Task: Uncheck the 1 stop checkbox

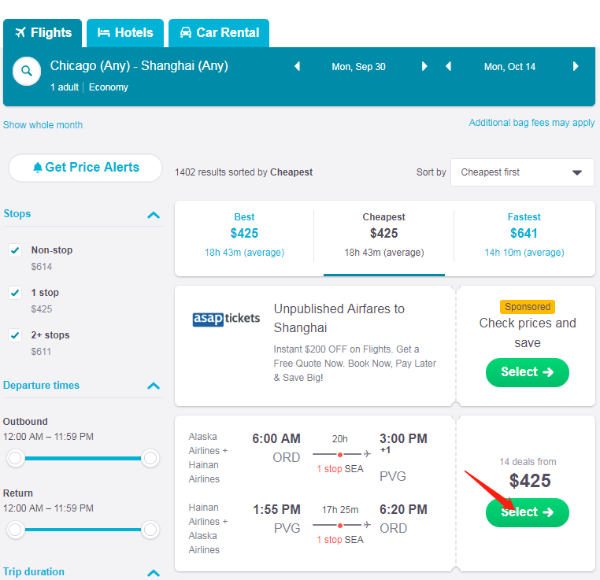Action: (15, 293)
